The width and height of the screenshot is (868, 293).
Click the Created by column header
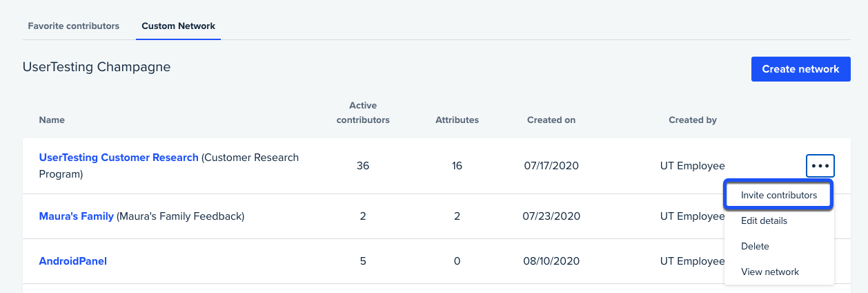click(x=693, y=120)
